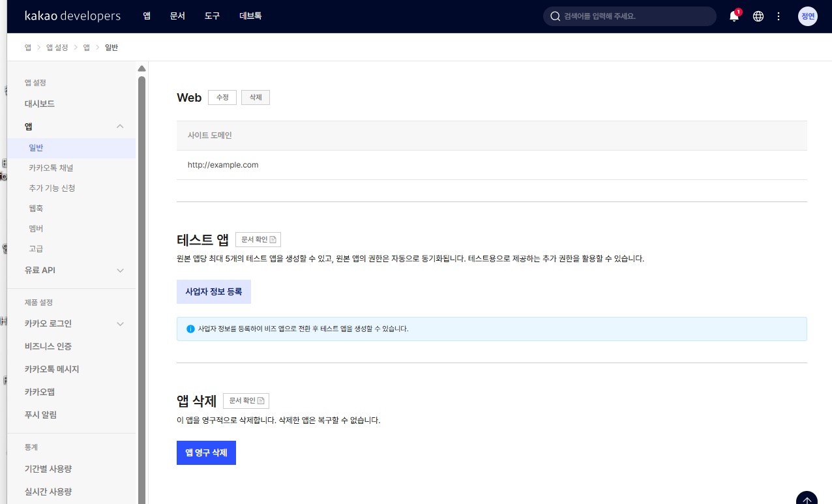The width and height of the screenshot is (832, 504).
Task: Open 카카오톡 메시지 in the sidebar
Action: click(52, 369)
